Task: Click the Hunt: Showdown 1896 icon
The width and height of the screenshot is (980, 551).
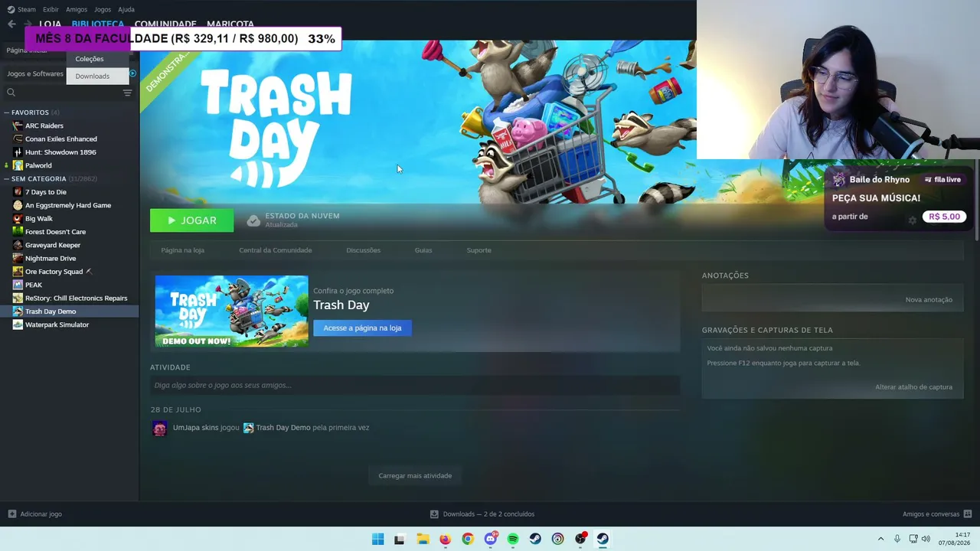Action: point(18,152)
